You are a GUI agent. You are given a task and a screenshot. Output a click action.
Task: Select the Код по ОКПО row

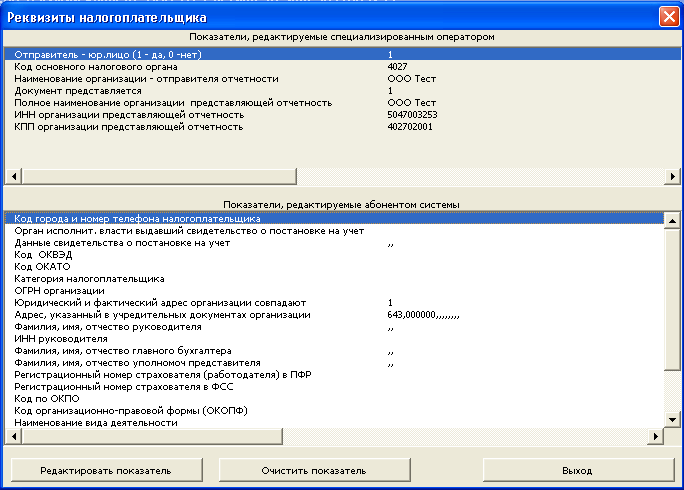(335, 399)
